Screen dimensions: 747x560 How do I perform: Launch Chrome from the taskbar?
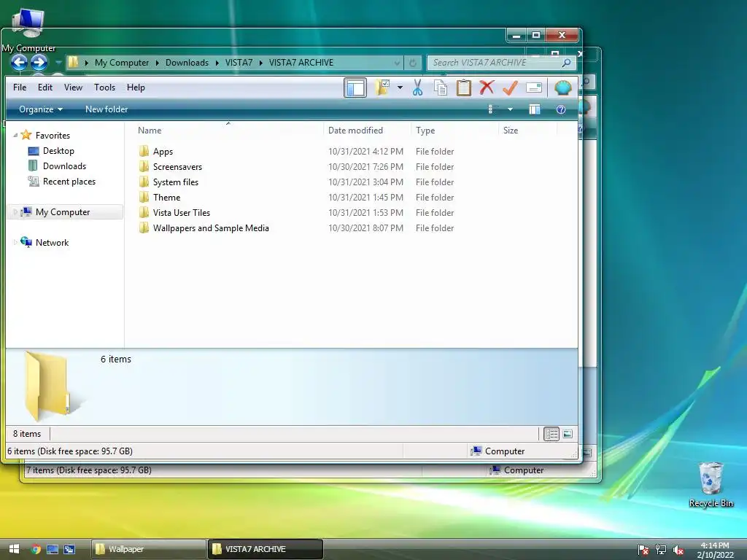(36, 549)
